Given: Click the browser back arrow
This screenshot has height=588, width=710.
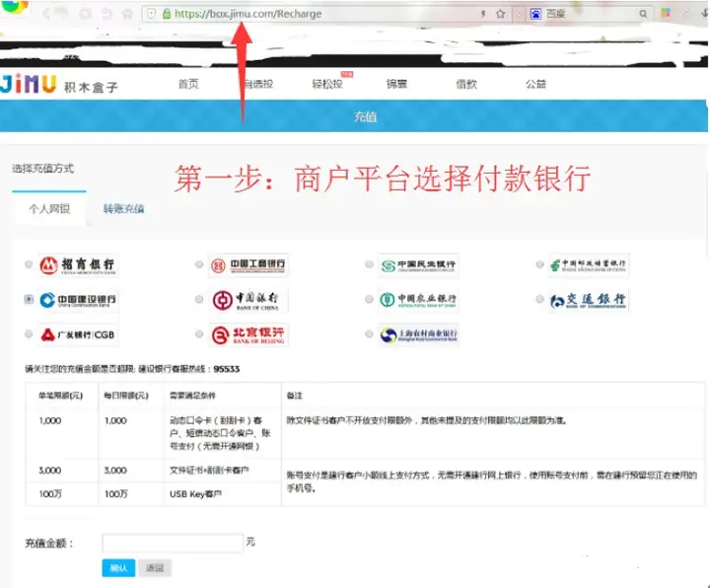Looking at the screenshot, I should (x=45, y=14).
